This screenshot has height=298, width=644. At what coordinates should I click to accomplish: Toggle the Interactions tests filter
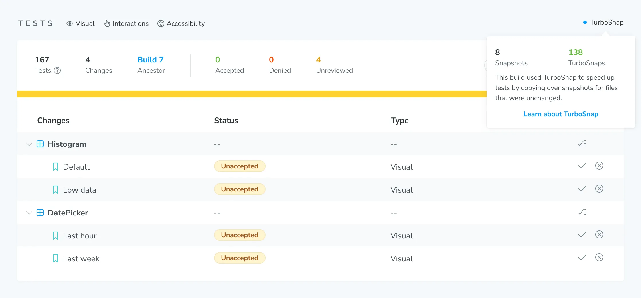[126, 23]
